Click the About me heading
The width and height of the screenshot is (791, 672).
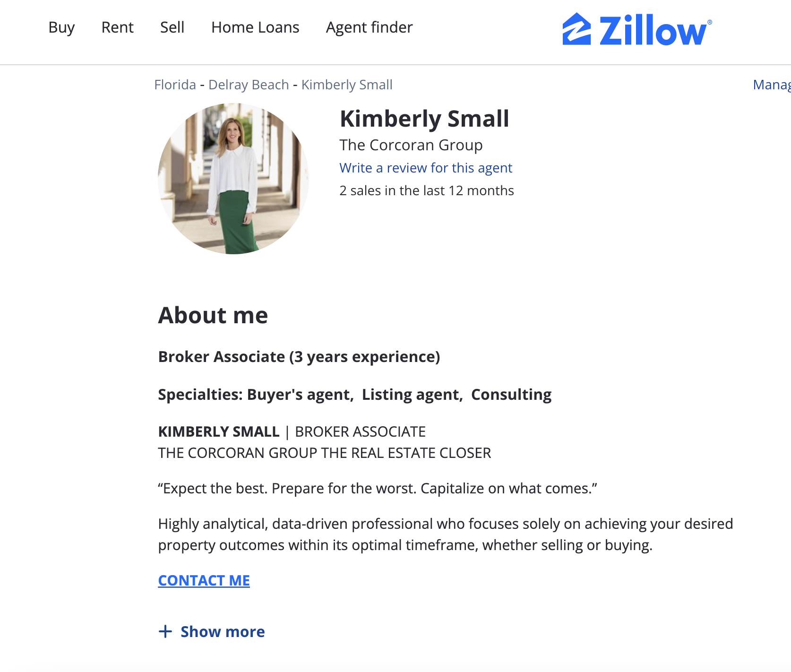(x=213, y=315)
